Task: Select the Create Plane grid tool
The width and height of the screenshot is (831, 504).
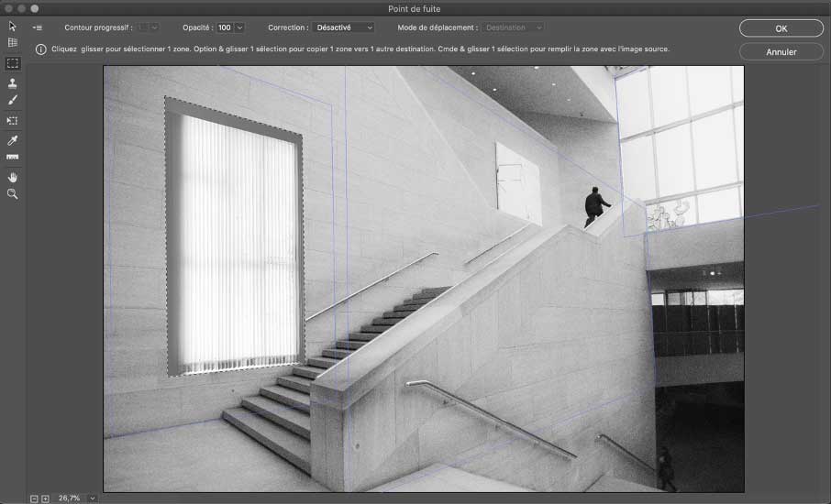Action: pos(12,43)
